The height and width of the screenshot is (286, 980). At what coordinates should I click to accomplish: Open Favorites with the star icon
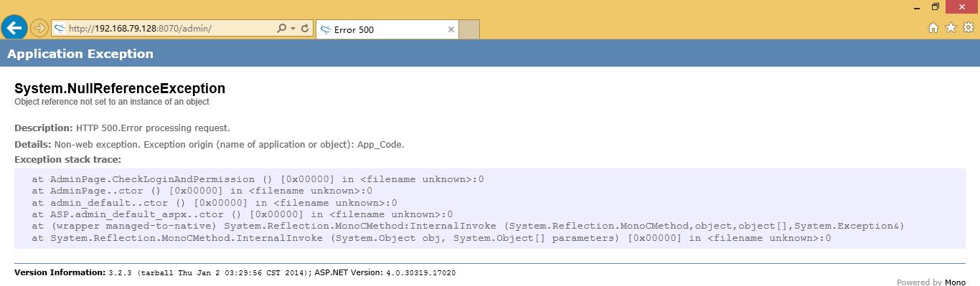(951, 28)
